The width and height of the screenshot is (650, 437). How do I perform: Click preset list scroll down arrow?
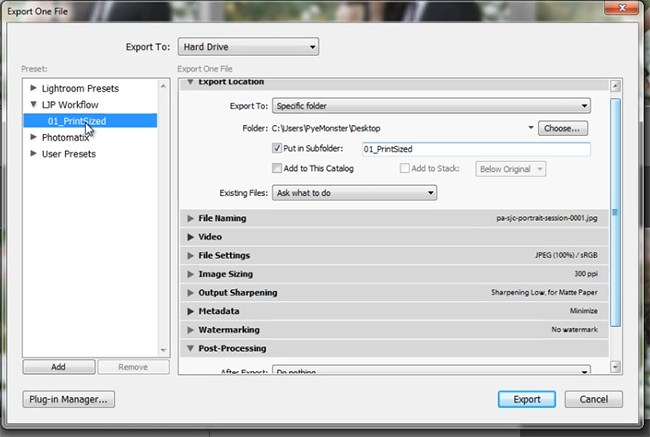tap(163, 350)
